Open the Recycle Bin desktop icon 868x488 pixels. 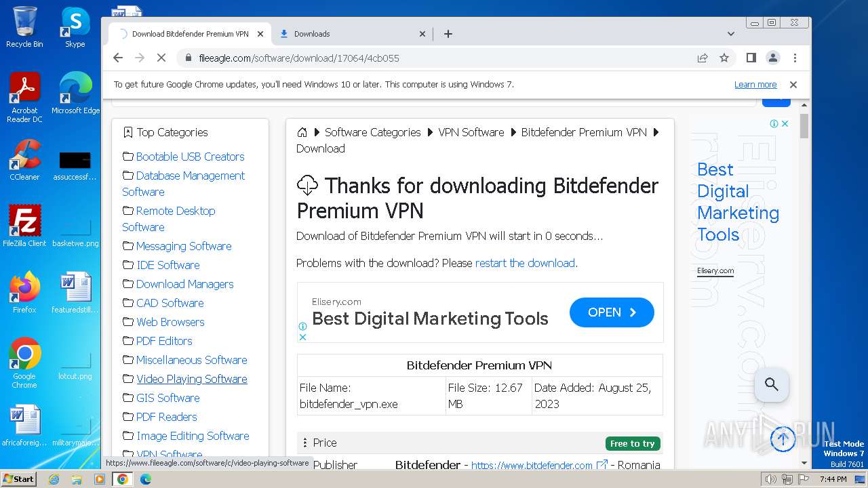pyautogui.click(x=24, y=27)
